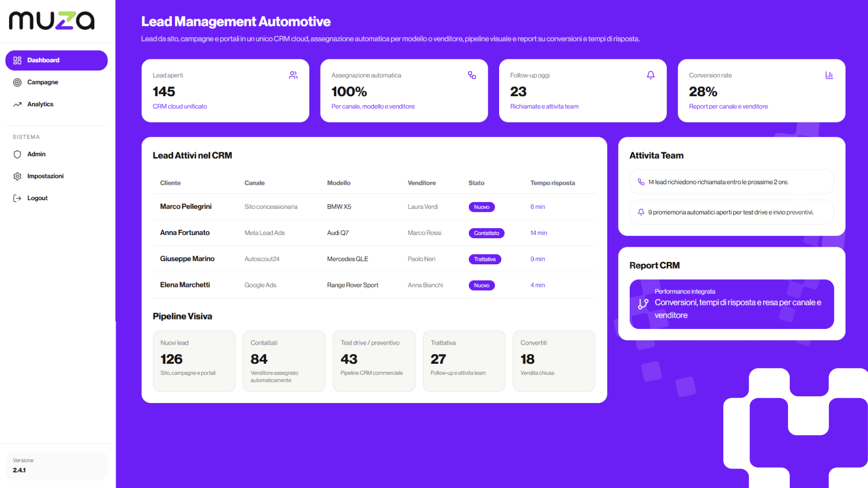
Task: Click client name Elena Marchetti
Action: point(184,285)
